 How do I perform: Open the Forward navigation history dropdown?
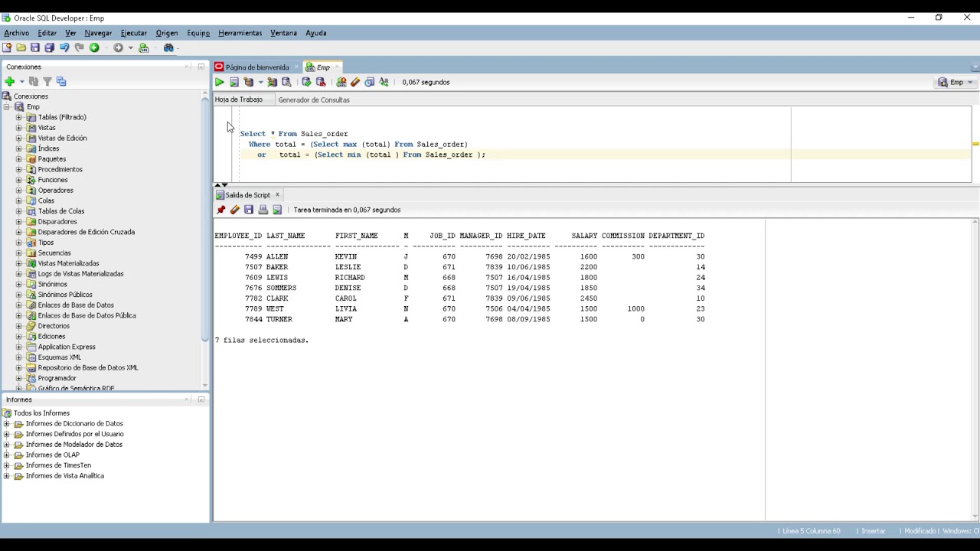click(130, 47)
